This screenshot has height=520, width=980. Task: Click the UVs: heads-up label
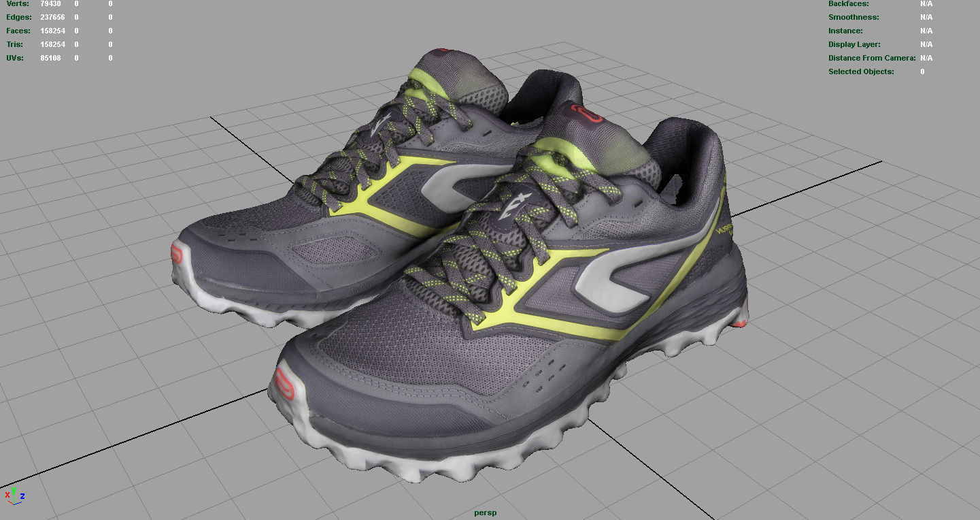pos(15,58)
